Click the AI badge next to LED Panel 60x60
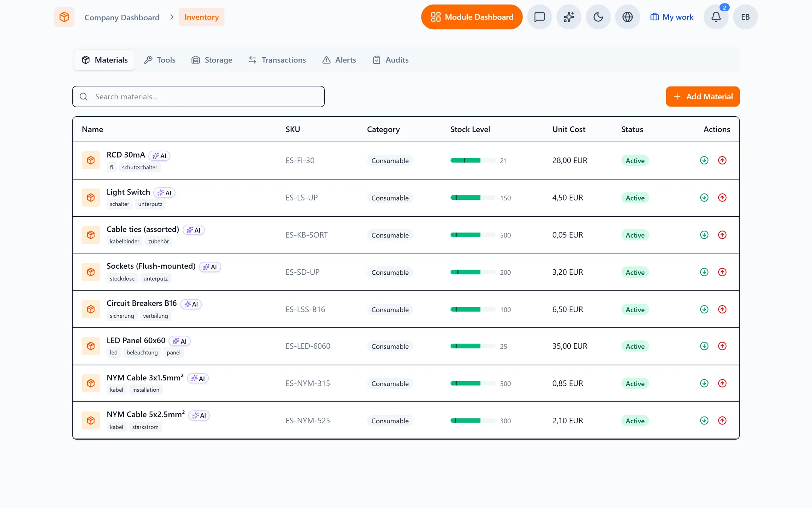This screenshot has height=508, width=812. coord(180,341)
